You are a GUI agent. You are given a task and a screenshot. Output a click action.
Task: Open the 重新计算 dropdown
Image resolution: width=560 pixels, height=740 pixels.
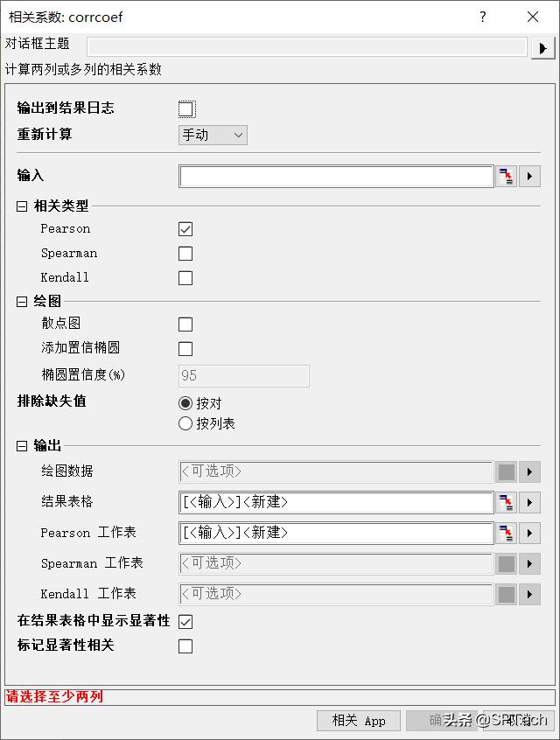(x=213, y=135)
